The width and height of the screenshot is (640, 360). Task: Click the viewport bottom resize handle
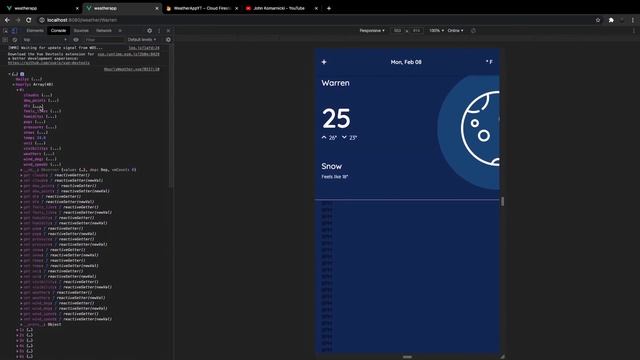(x=407, y=357)
